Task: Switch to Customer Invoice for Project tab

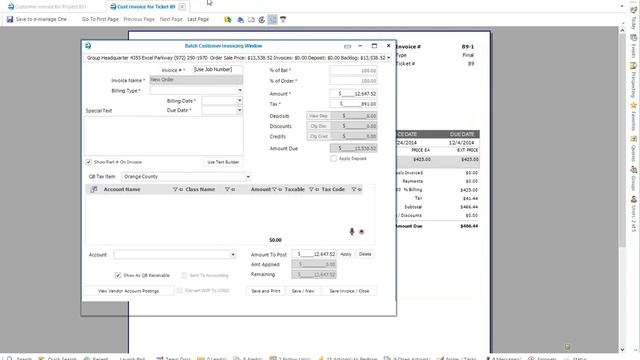Action: tap(47, 7)
